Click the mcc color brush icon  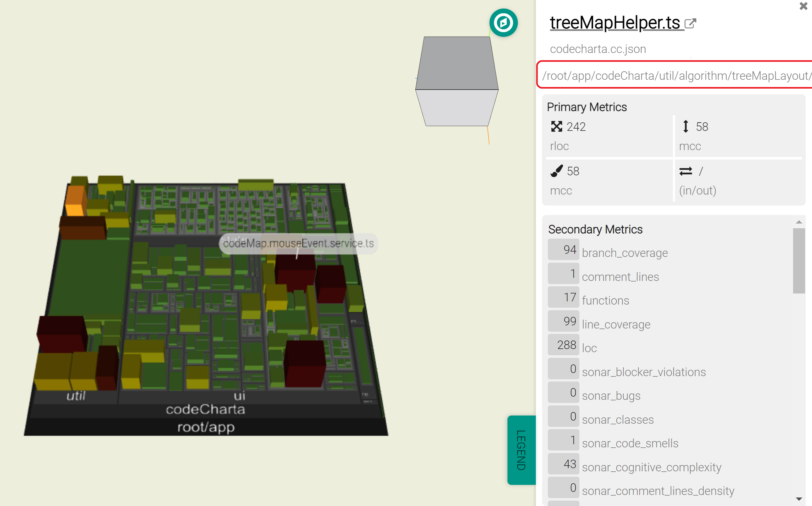tap(556, 171)
